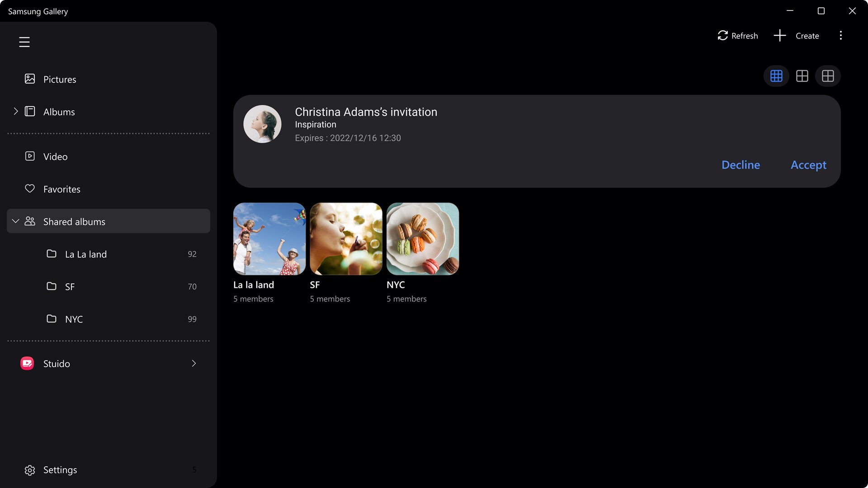
Task: Open the three-dot more options menu
Action: [841, 35]
